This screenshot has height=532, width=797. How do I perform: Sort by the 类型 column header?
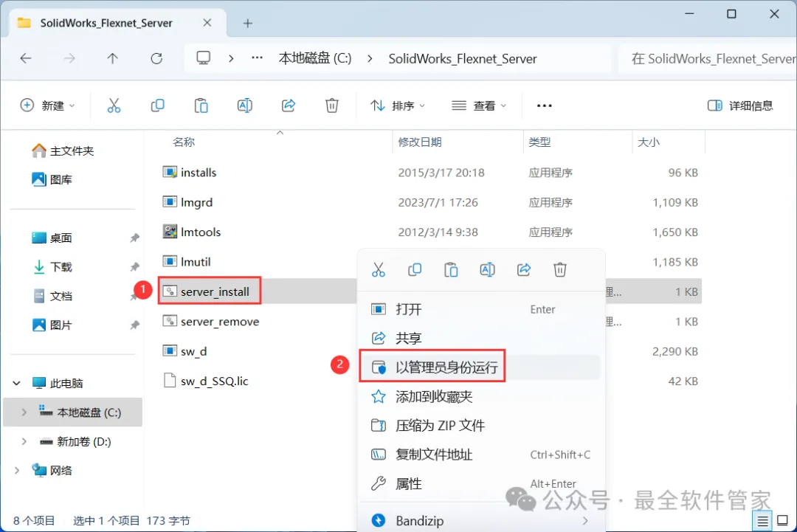click(x=539, y=142)
